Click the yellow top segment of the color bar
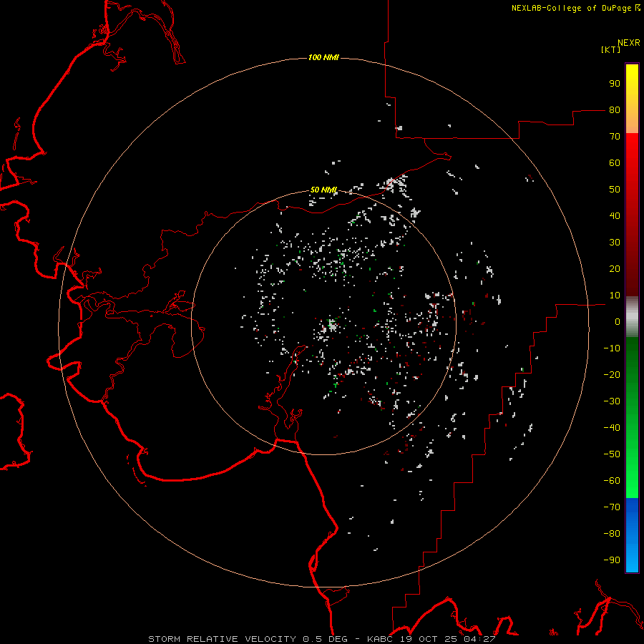 (632, 99)
